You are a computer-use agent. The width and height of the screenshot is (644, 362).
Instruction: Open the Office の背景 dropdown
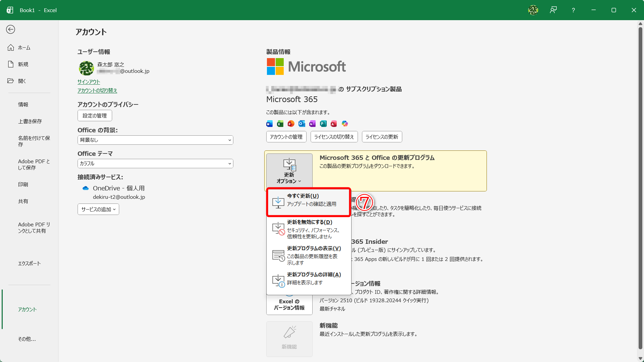[x=155, y=140]
